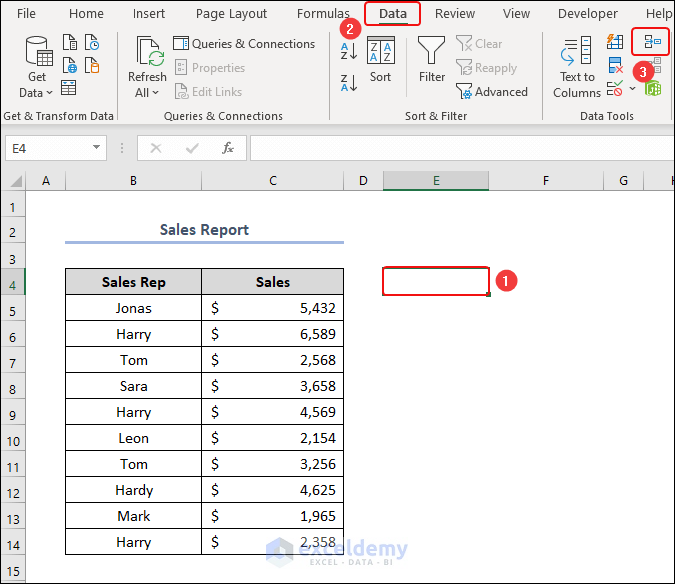Click the Sort Z to A icon

348,82
